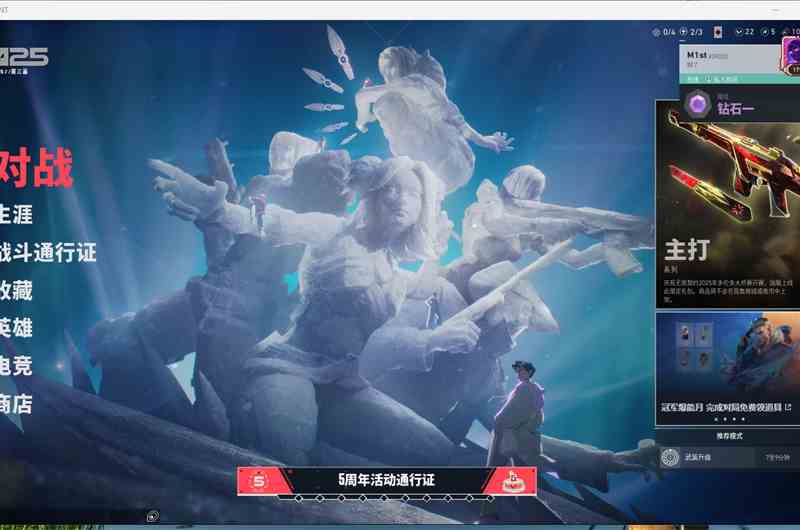Viewport: 800px width, 530px height.
Task: Open the 商店 store menu
Action: coord(15,403)
